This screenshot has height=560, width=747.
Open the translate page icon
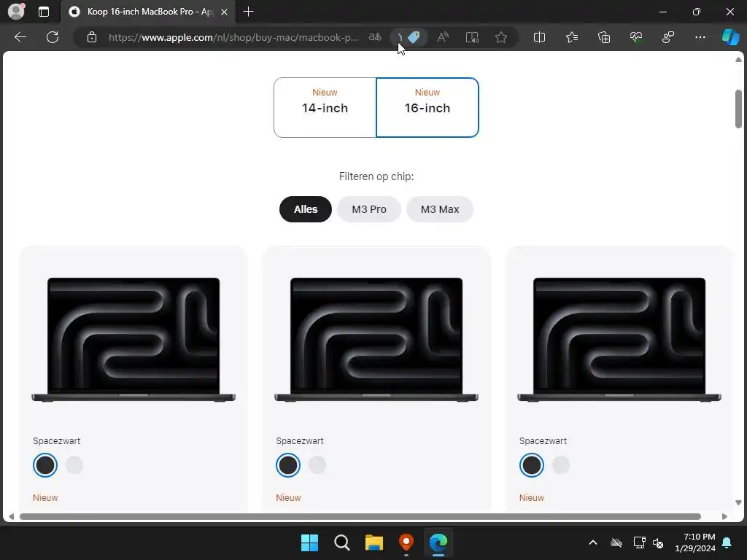coord(375,37)
